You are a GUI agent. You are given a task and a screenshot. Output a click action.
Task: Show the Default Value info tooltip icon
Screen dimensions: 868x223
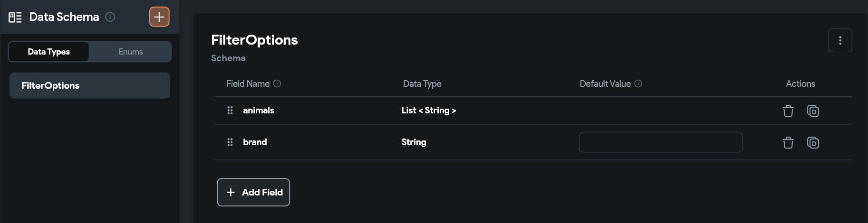pyautogui.click(x=638, y=84)
